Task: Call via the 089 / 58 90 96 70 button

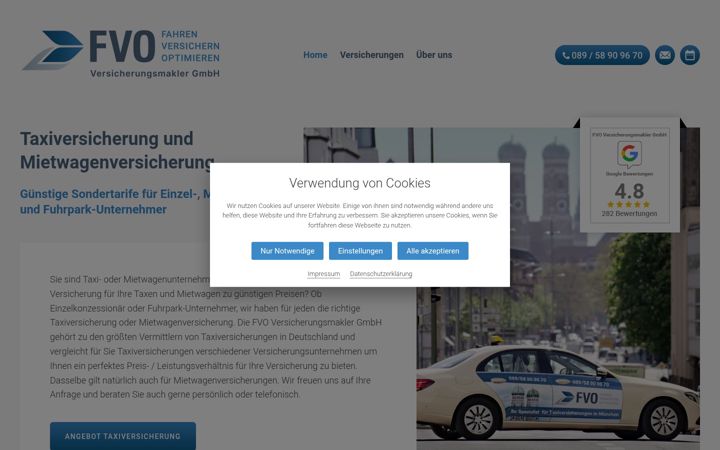Action: pyautogui.click(x=602, y=55)
